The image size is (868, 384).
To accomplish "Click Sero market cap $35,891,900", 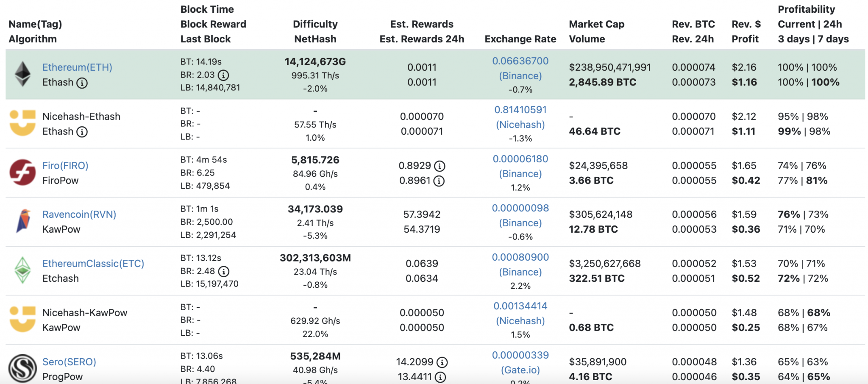I will [598, 362].
